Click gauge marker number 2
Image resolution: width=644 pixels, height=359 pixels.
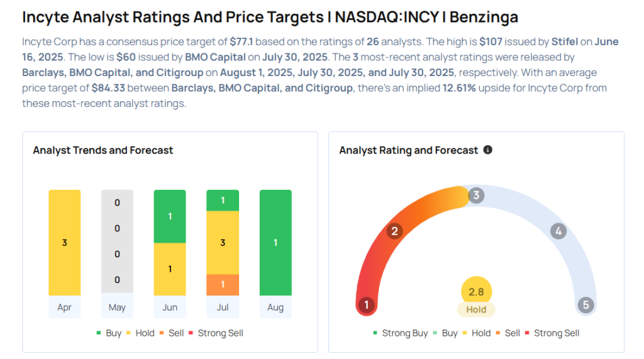394,231
